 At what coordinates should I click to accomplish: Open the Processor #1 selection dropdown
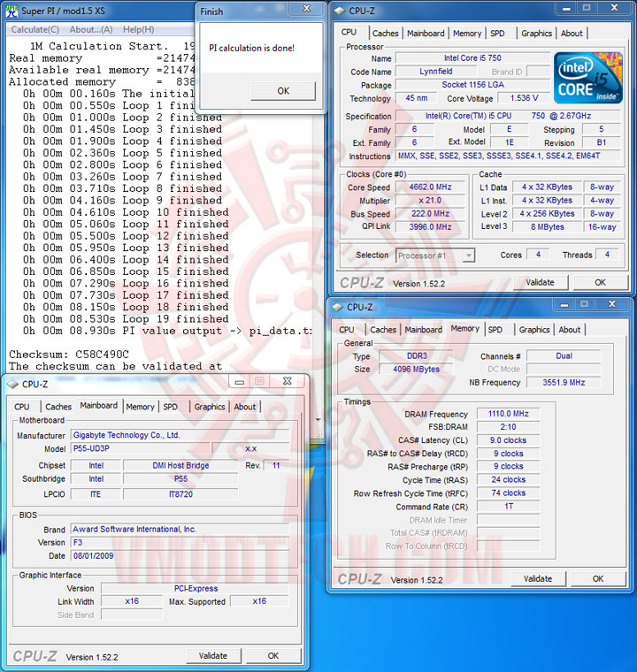tap(469, 256)
